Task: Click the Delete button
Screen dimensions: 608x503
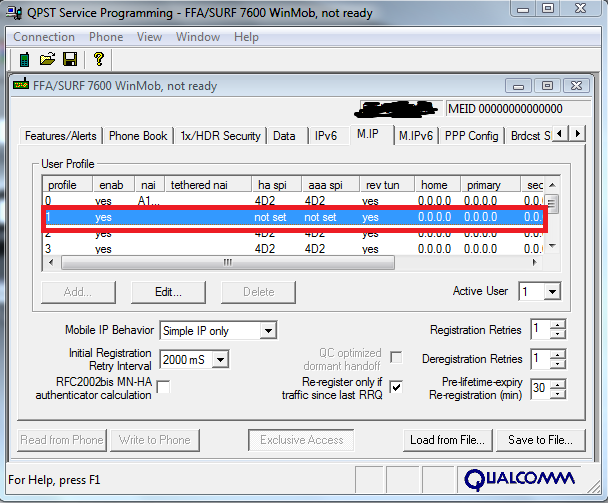Action: [258, 292]
